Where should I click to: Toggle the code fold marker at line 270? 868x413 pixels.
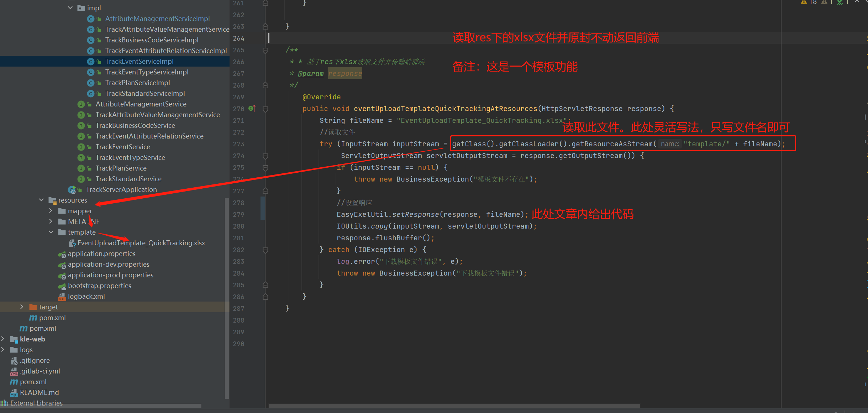pos(265,109)
